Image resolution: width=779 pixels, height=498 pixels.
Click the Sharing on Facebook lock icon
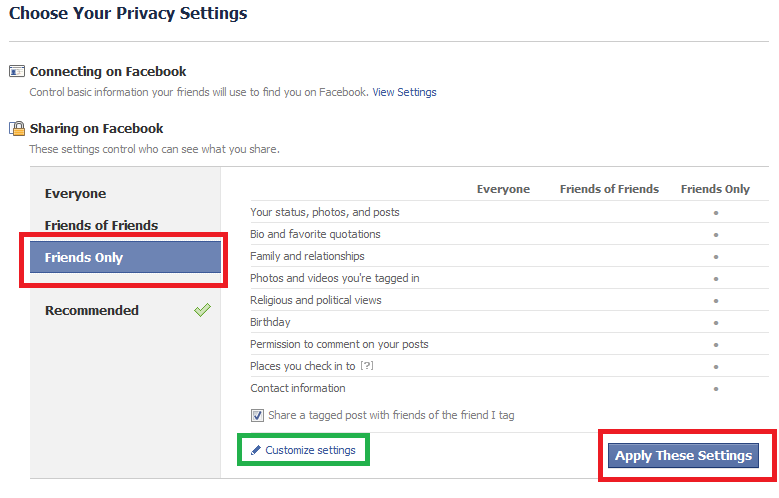(17, 128)
